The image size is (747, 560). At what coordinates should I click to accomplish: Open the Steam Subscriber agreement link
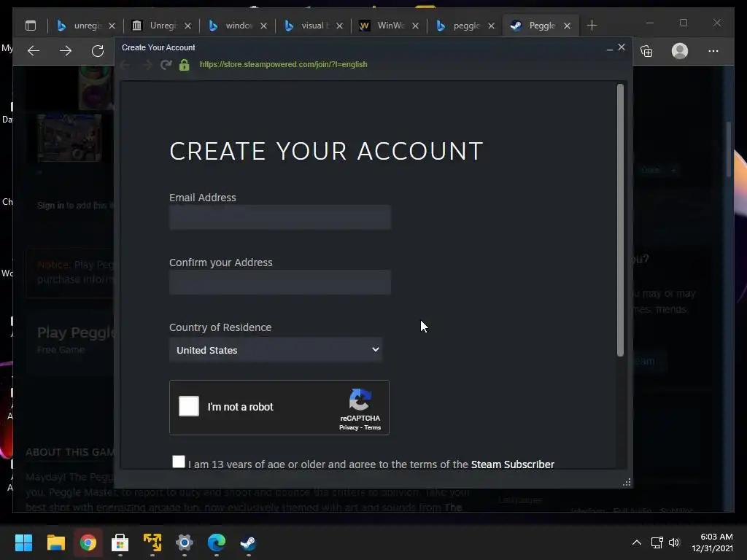coord(513,464)
